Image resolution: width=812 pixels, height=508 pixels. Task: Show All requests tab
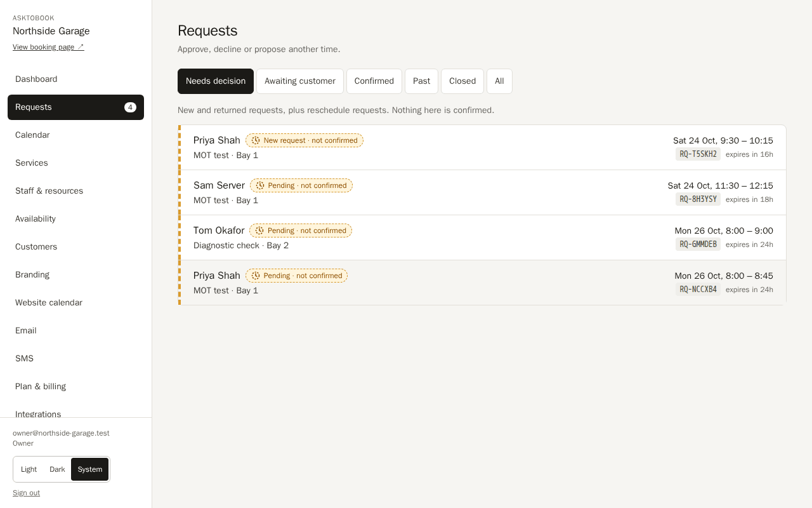tap(499, 81)
